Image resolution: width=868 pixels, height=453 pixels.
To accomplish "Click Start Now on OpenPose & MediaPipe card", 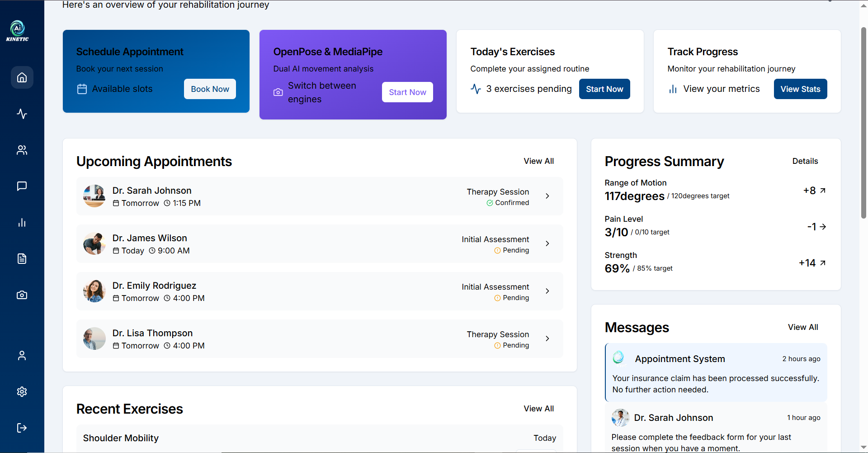I will coord(407,92).
